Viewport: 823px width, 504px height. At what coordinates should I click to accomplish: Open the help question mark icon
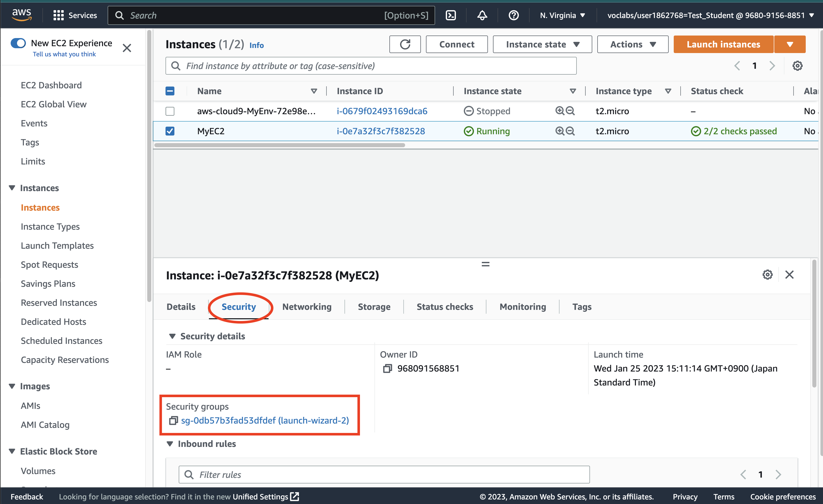(513, 15)
